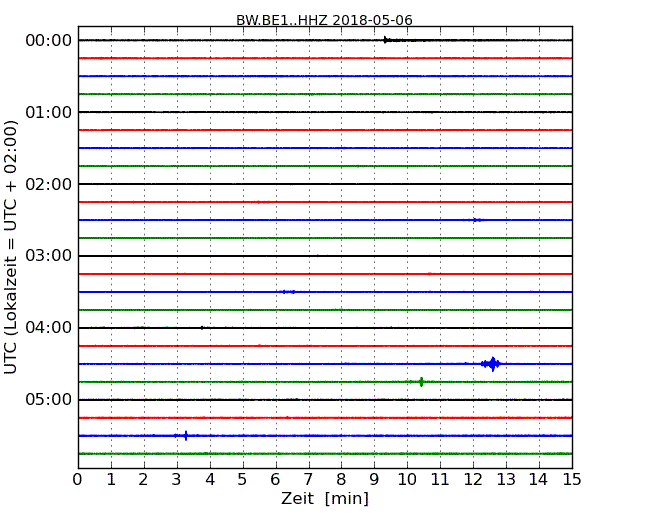Click the small blue event at 02:30 trace

(x=477, y=220)
